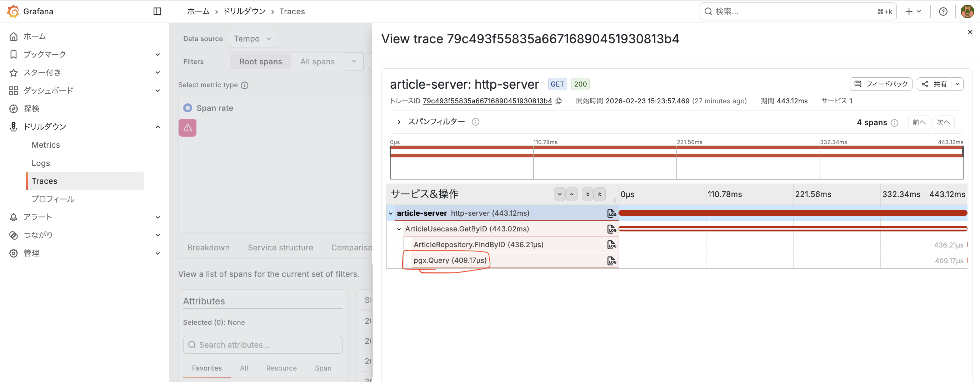Screen dimensions: 980x382
Task: Click the red warning triangle icon
Action: [x=187, y=128]
